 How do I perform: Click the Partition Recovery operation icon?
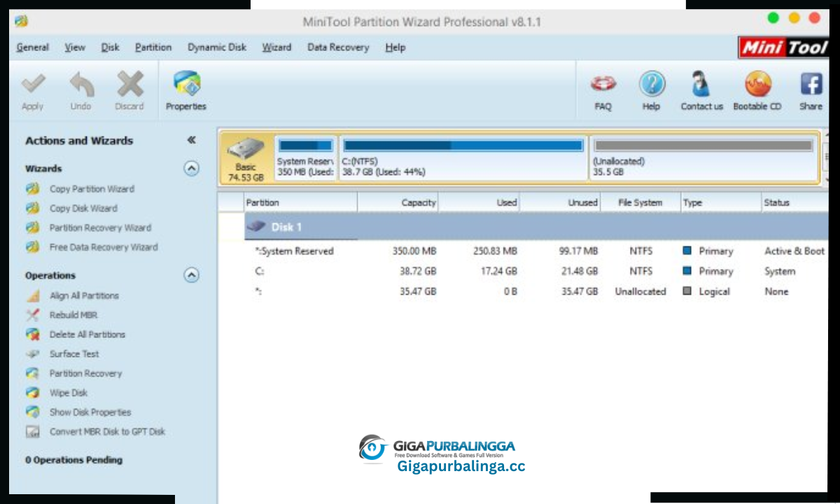(x=32, y=373)
